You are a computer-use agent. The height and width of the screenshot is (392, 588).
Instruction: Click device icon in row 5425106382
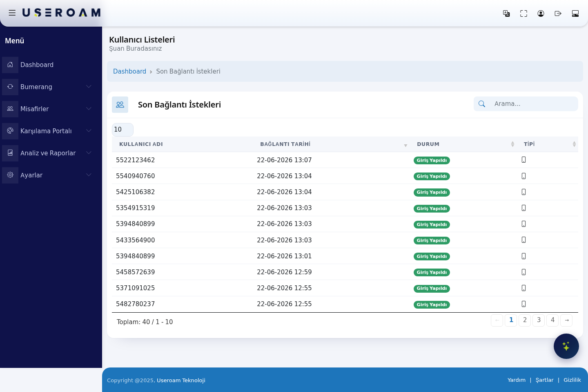point(524,192)
